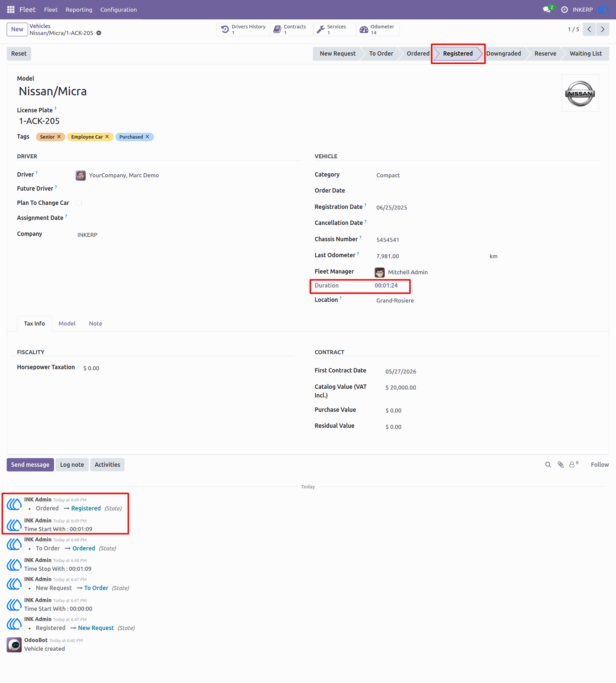
Task: Switch to the Tax Info tab
Action: click(x=35, y=323)
